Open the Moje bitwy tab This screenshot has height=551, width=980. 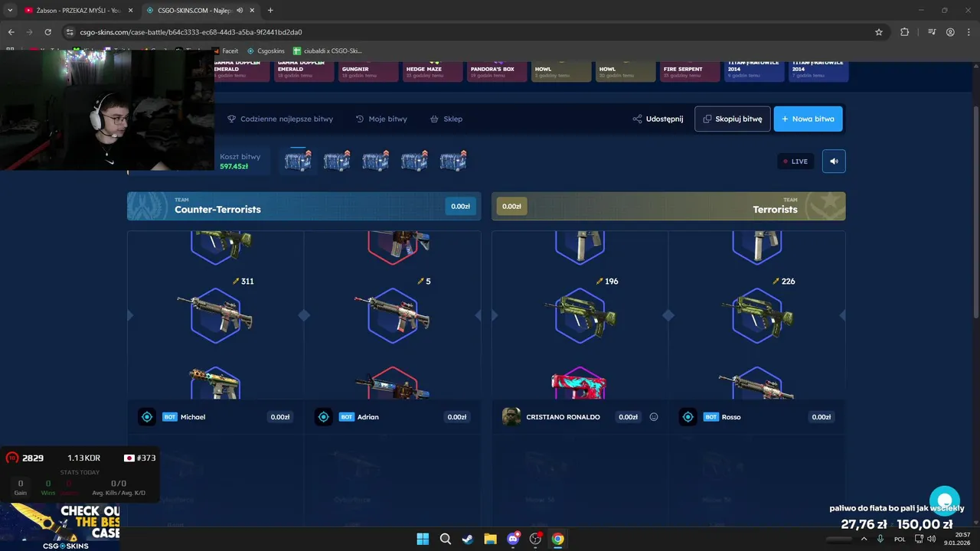[381, 119]
